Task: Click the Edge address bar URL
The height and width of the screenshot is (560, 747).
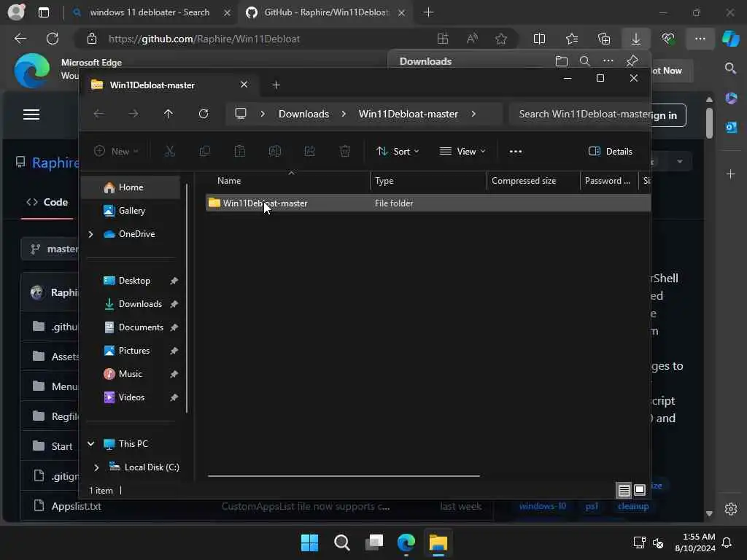Action: click(x=204, y=39)
